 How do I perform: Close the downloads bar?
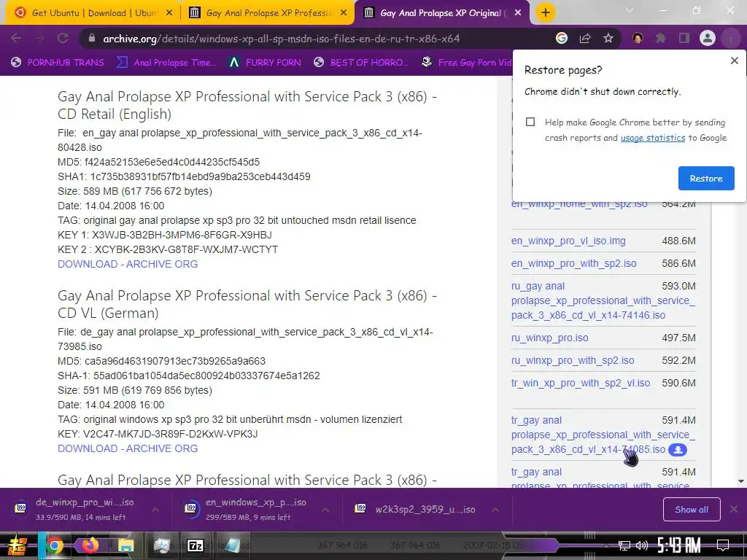coord(734,509)
